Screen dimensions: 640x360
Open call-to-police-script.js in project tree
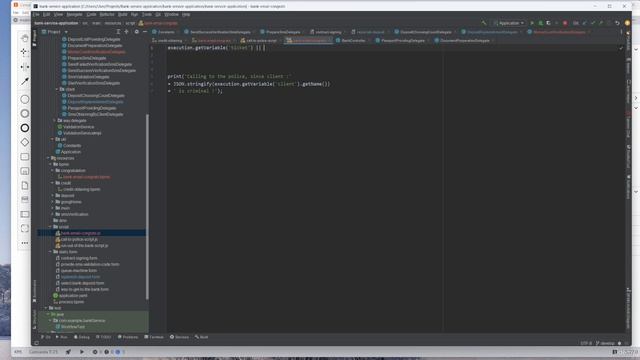79,240
